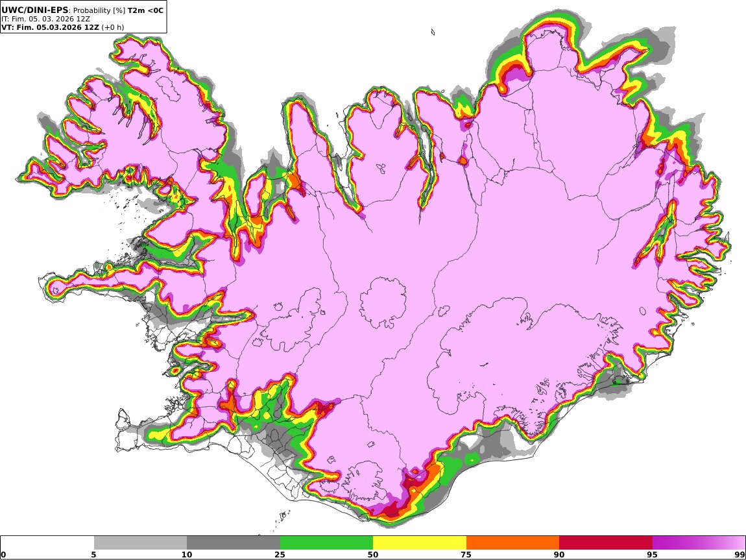This screenshot has height=560, width=746.
Task: Click the 'T2m <0C' parameter label
Action: [x=145, y=10]
